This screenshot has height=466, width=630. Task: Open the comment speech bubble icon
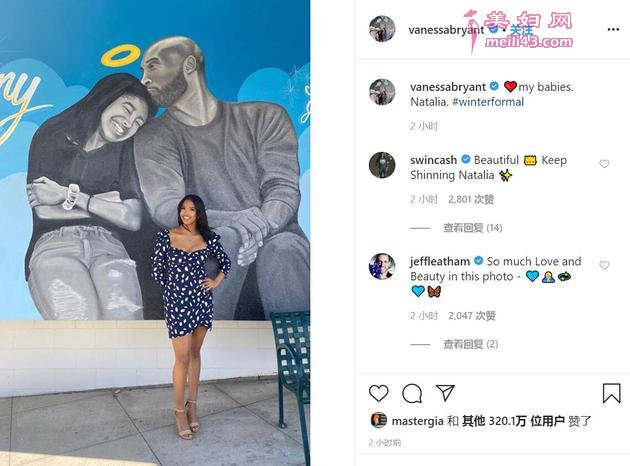click(412, 393)
